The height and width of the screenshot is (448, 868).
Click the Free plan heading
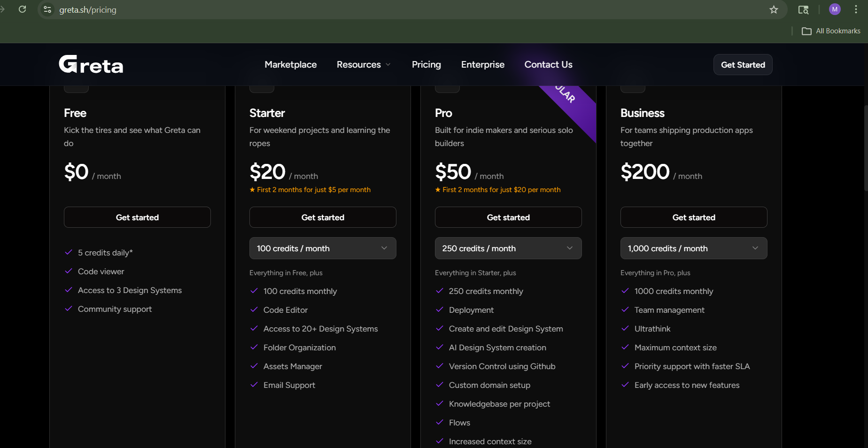coord(75,113)
